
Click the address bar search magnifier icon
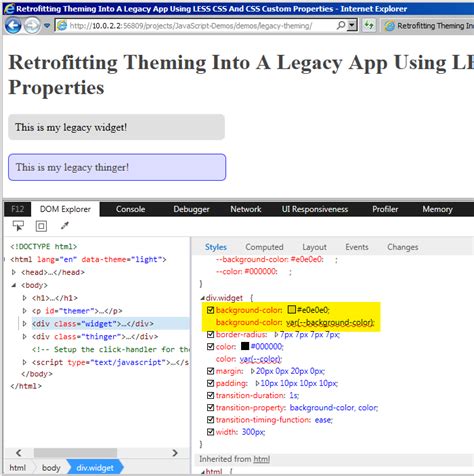point(341,25)
